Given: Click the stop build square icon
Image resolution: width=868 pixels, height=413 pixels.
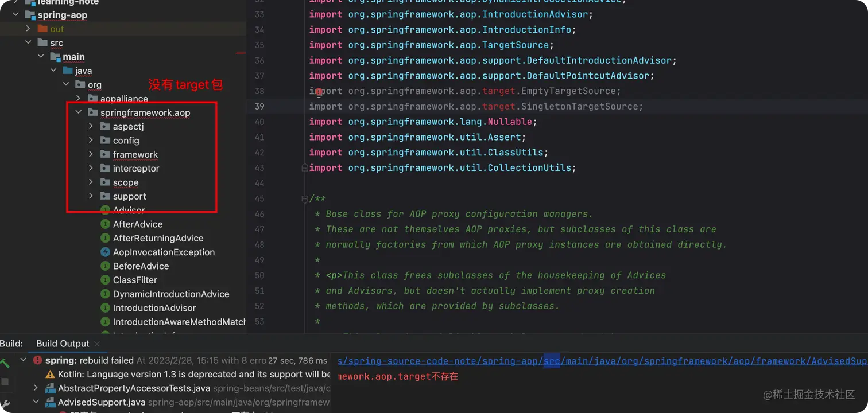Looking at the screenshot, I should [5, 382].
